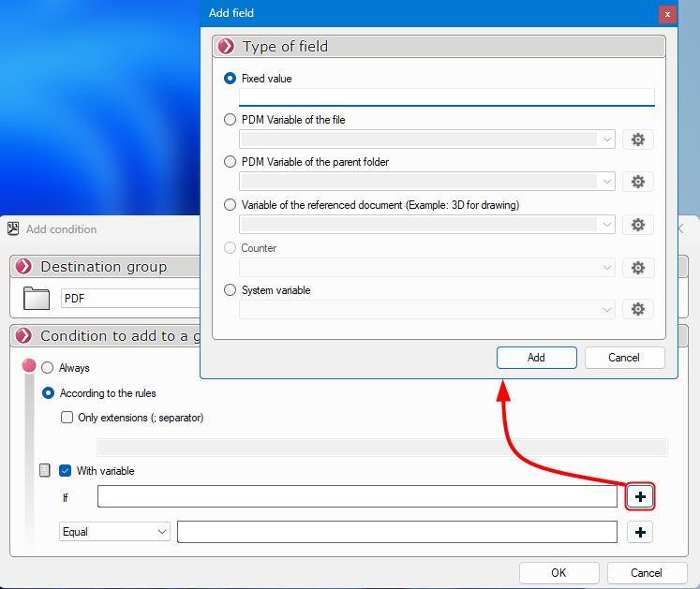Select the System variable radio button

230,290
